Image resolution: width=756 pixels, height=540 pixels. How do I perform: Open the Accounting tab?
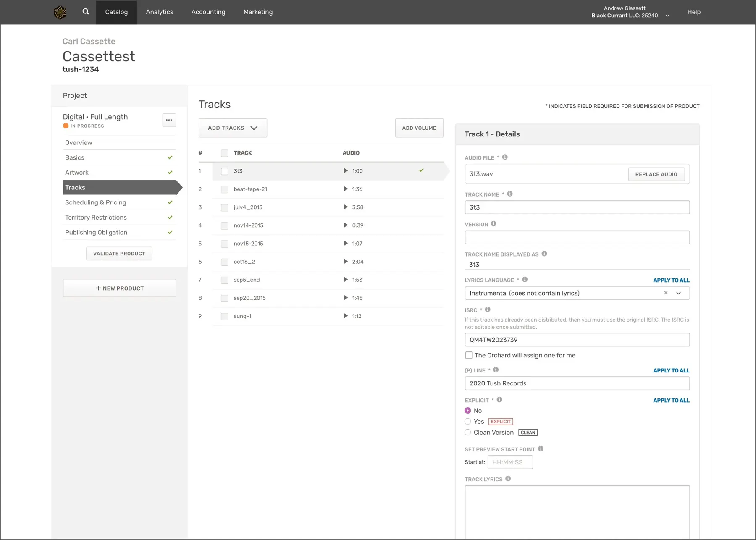pos(208,12)
